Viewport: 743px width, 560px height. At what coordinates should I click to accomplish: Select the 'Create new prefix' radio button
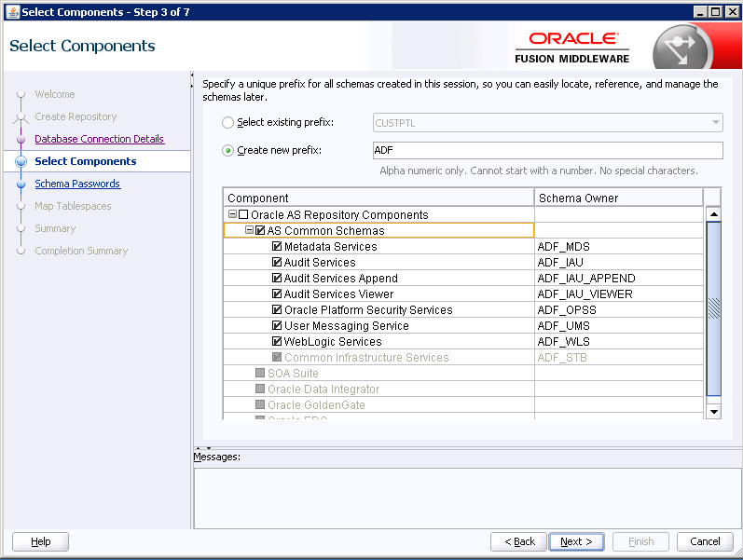pyautogui.click(x=227, y=151)
